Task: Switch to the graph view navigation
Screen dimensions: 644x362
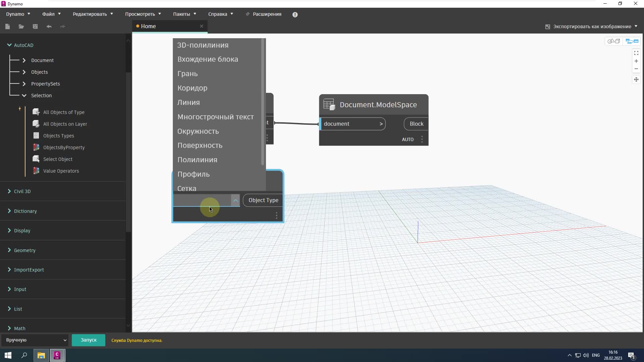Action: (x=632, y=41)
